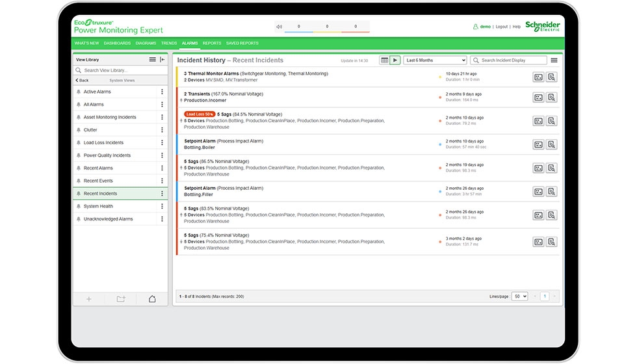The height and width of the screenshot is (364, 637).
Task: Toggle the live update play button
Action: [395, 60]
